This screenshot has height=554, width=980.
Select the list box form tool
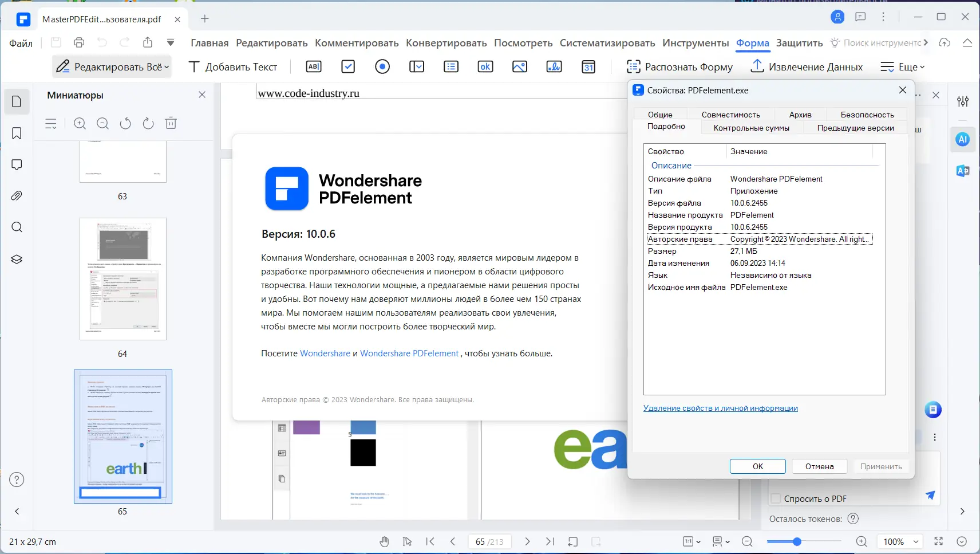click(451, 66)
